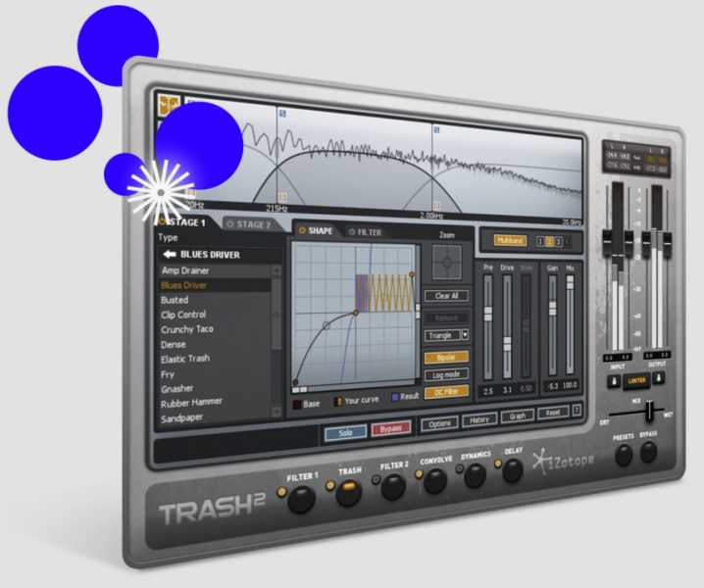Click the Pre slider handle
The height and width of the screenshot is (588, 704).
(x=487, y=314)
